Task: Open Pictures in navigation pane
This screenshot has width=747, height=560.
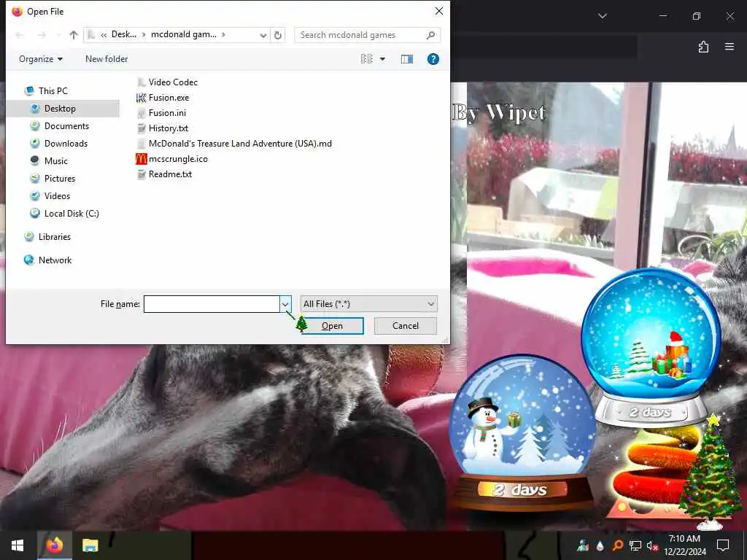Action: click(60, 179)
